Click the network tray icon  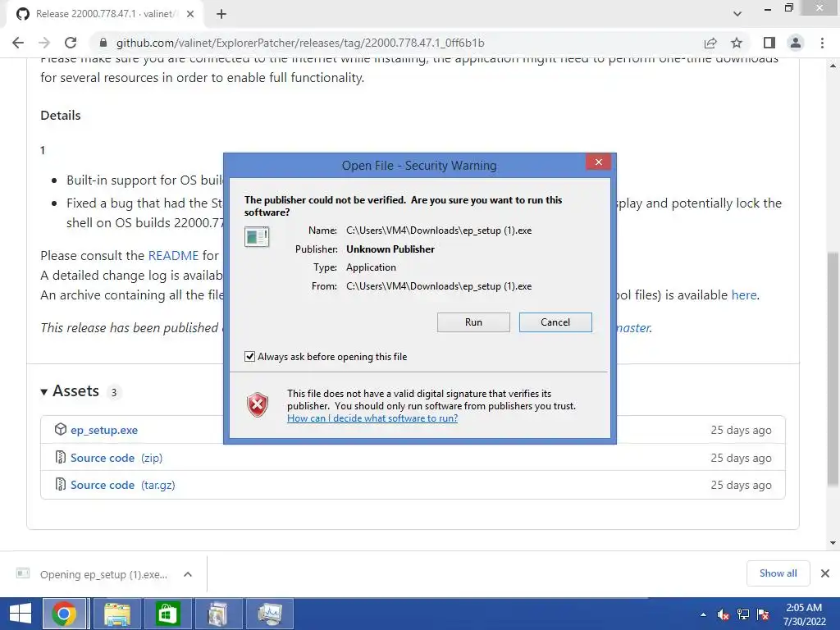(x=743, y=614)
